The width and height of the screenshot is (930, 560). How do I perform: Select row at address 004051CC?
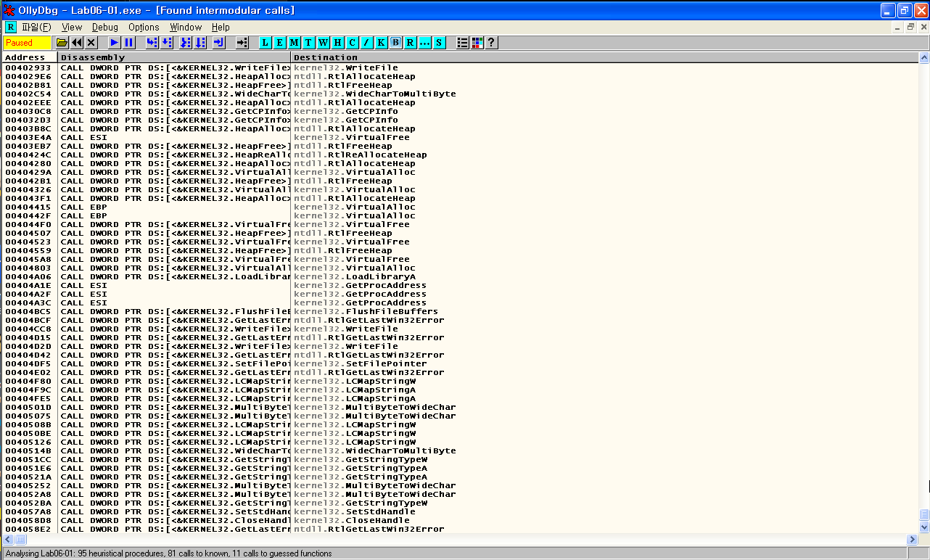pos(460,459)
